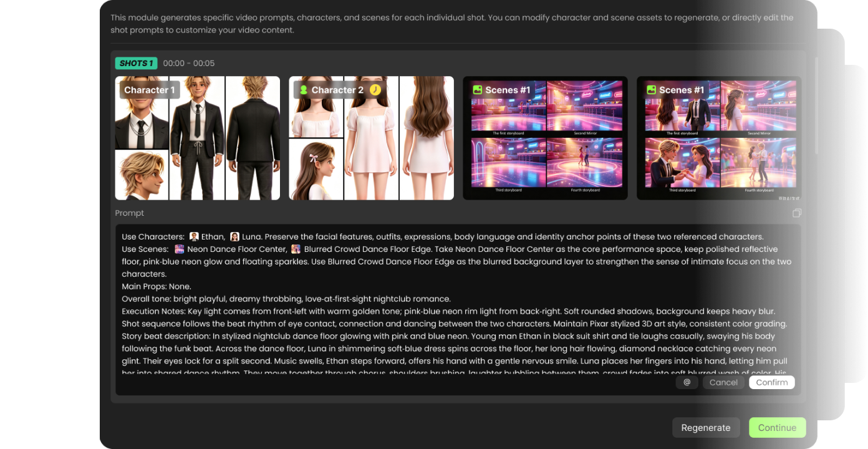
Task: Confirm the prompt edit
Action: click(x=772, y=382)
